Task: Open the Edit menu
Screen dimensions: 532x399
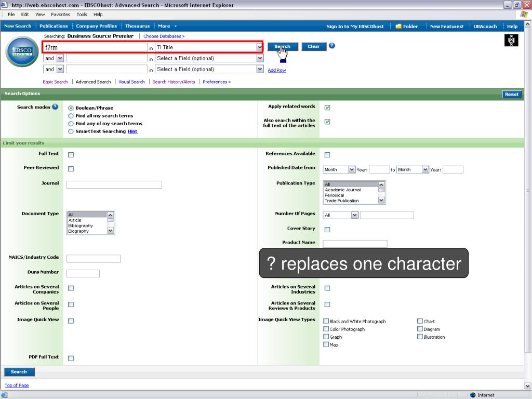Action: (x=25, y=15)
